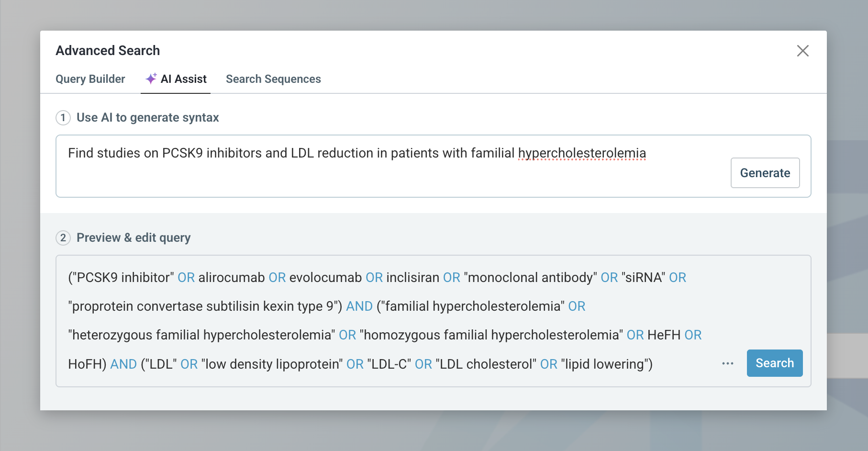Close the Advanced Search dialog
The height and width of the screenshot is (451, 868).
click(x=802, y=51)
